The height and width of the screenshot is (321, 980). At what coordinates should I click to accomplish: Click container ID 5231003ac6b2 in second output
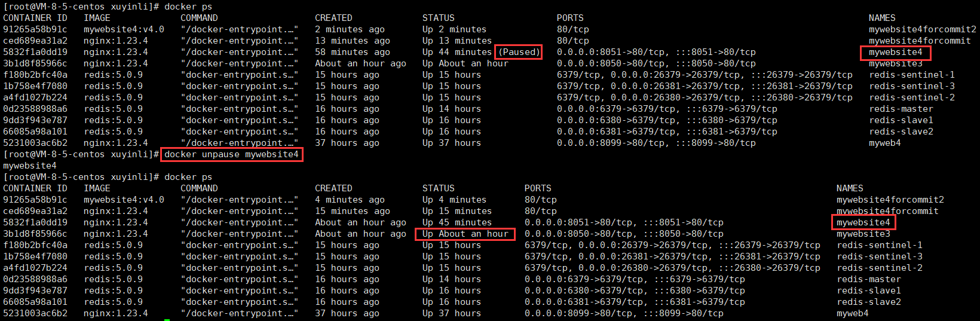coord(35,313)
